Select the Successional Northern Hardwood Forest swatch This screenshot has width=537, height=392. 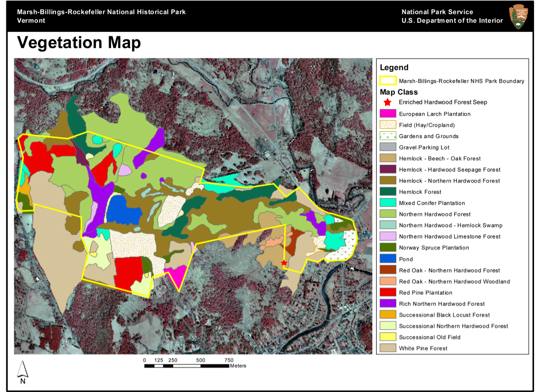tap(388, 326)
